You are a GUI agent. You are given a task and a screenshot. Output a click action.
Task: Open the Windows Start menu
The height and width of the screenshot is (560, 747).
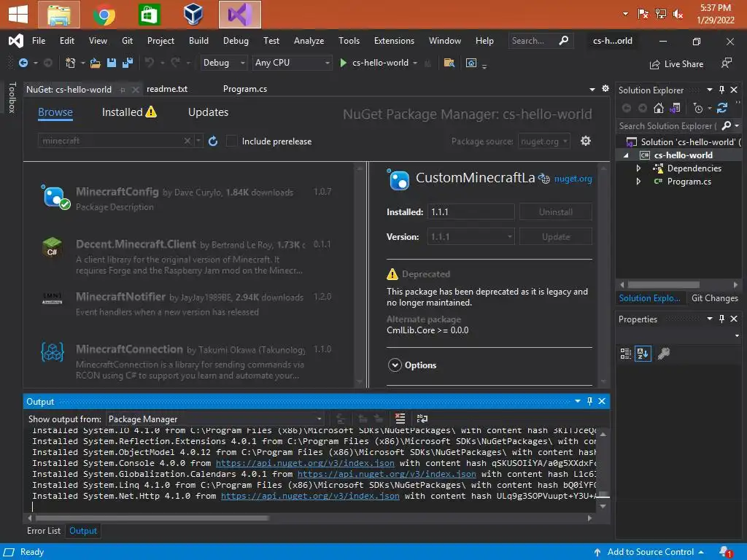[x=18, y=15]
